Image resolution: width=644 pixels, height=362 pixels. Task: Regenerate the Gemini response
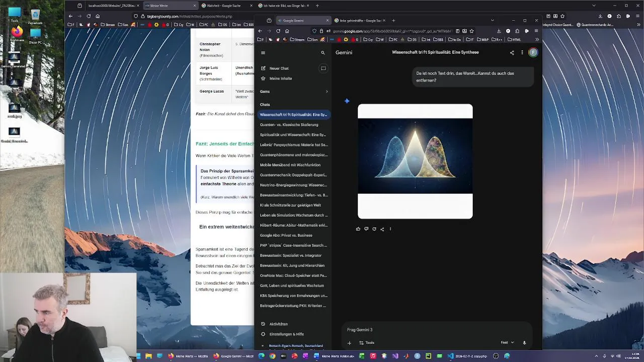[374, 229]
